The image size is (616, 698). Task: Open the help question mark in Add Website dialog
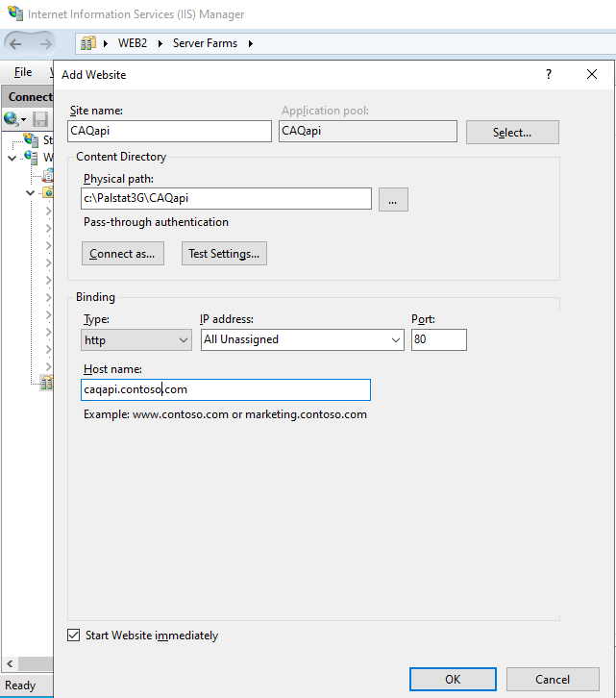pyautogui.click(x=549, y=74)
